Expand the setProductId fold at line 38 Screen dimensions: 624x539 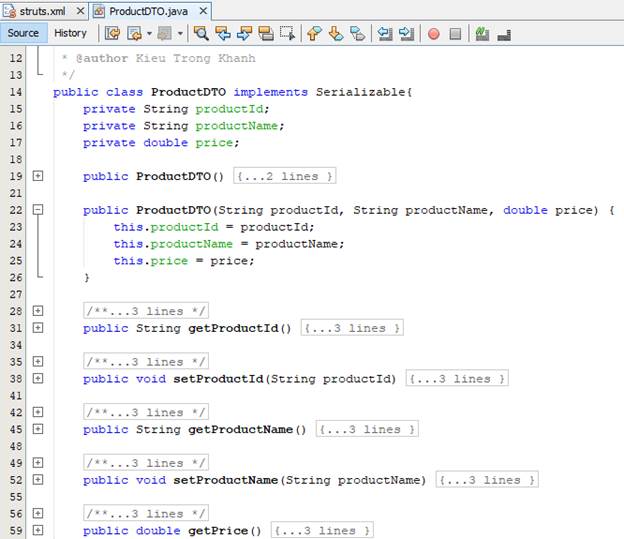[x=38, y=378]
